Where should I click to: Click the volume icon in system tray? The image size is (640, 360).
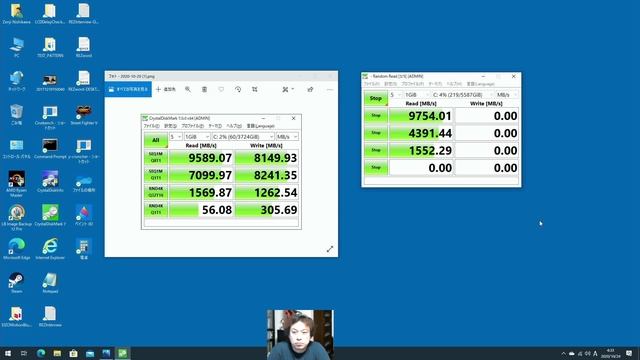click(x=587, y=353)
